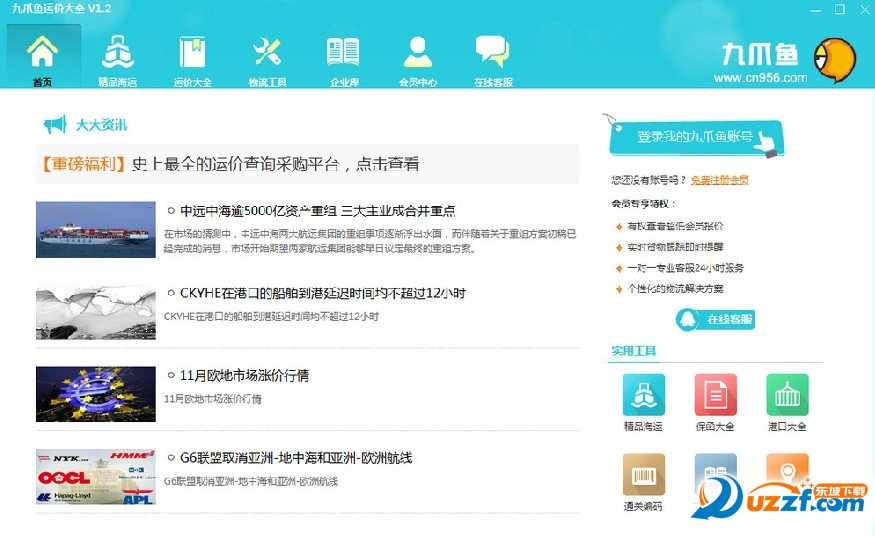Click the OOCL APL logos thumbnail
Viewport: 875px width, 536px height.
click(x=96, y=477)
